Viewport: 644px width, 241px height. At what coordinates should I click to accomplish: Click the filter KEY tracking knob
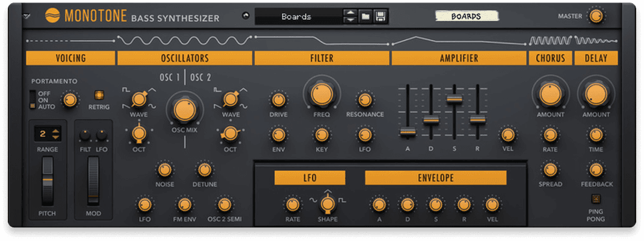[322, 134]
